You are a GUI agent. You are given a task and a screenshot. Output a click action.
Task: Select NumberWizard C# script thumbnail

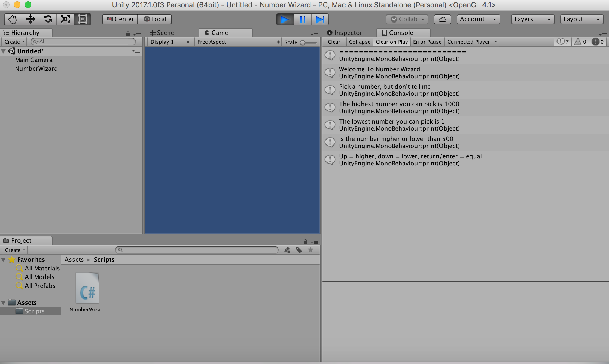coord(87,288)
